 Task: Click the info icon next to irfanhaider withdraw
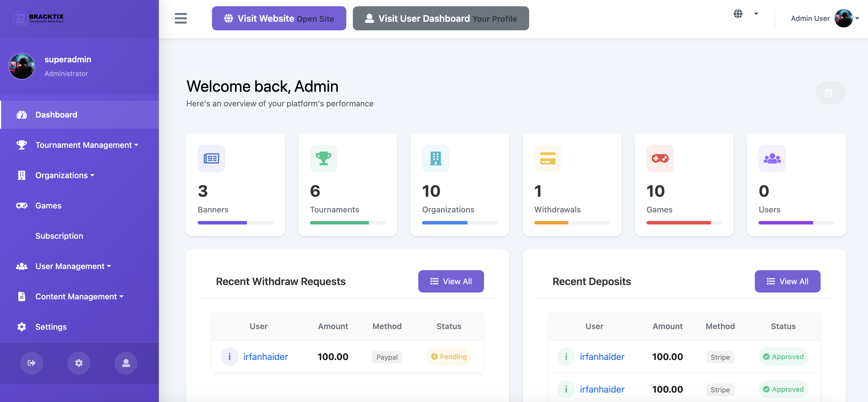[229, 357]
